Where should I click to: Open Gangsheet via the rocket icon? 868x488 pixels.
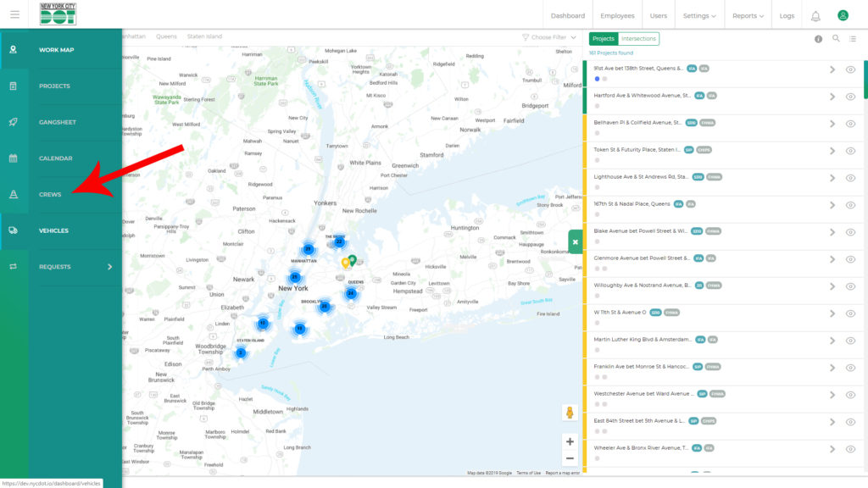coord(14,122)
